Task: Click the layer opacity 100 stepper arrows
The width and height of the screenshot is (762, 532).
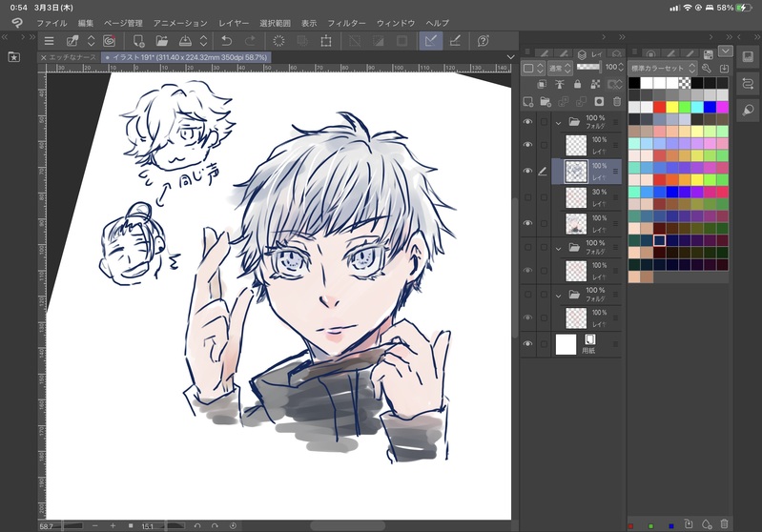Action: point(621,68)
